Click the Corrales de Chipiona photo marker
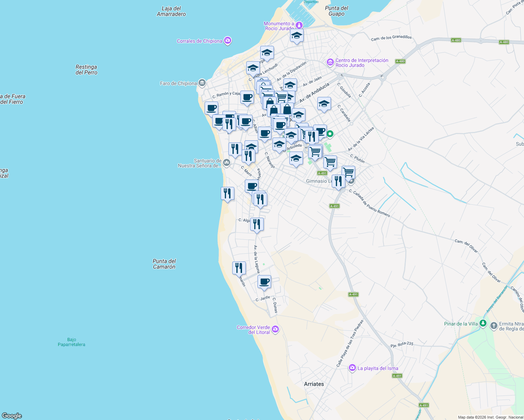 pyautogui.click(x=227, y=41)
